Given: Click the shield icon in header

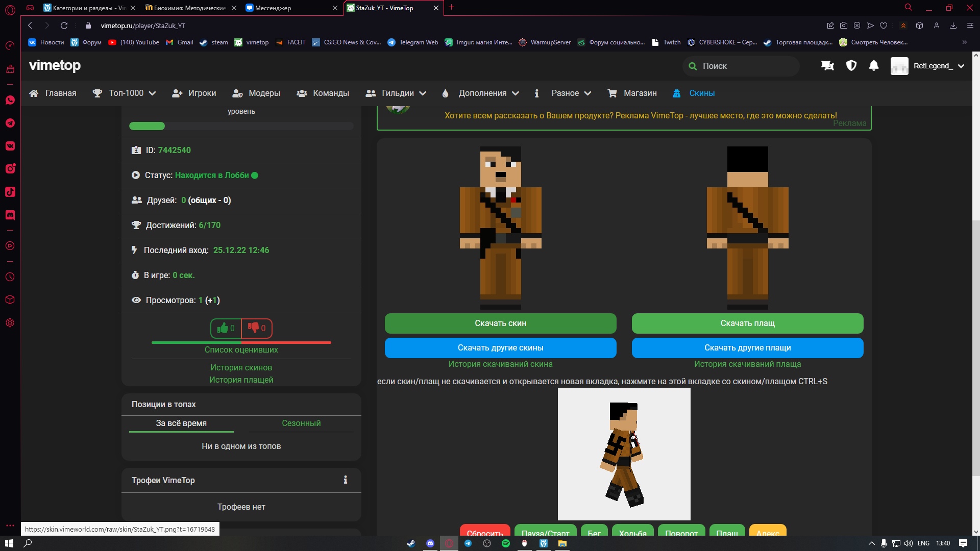Looking at the screenshot, I should pyautogui.click(x=851, y=66).
